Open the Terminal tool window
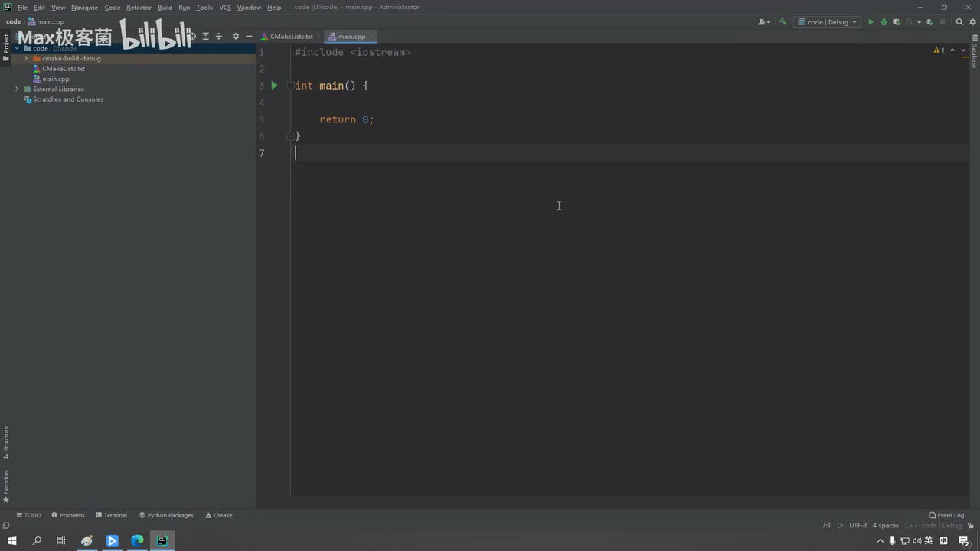This screenshot has width=980, height=551. point(111,515)
